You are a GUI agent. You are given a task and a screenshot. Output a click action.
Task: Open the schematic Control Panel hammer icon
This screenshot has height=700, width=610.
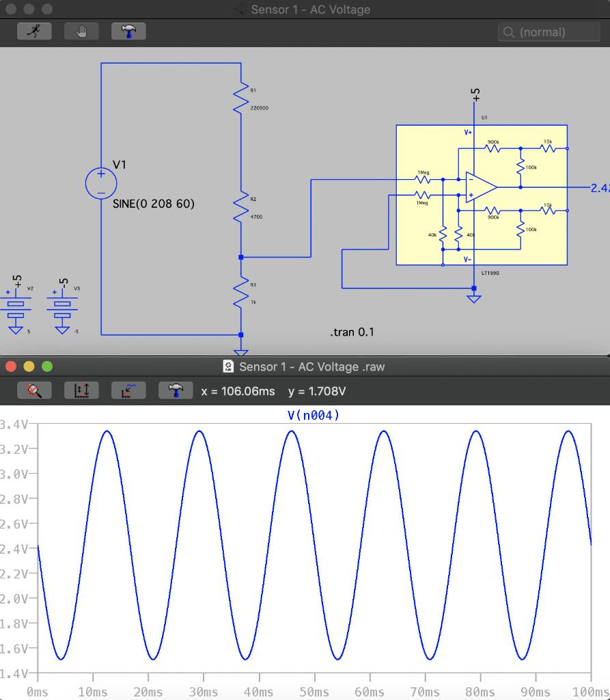(128, 31)
